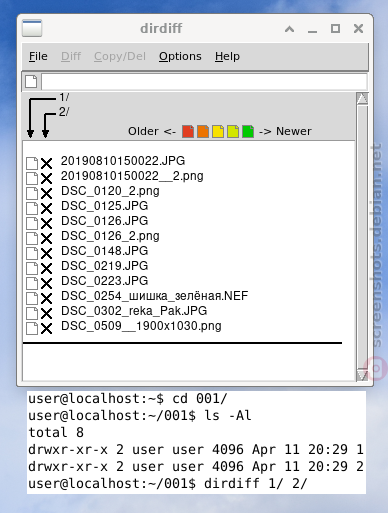This screenshot has width=388, height=513.
Task: Click X mark for DSC_0254_шишка_зелёная.NEF
Action: (x=47, y=299)
